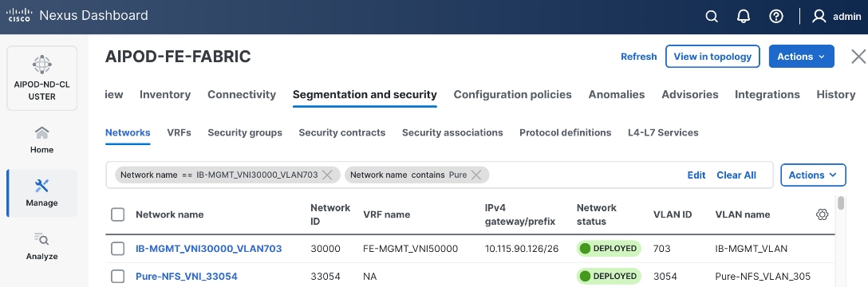
Task: Click the 30000 network ID cell
Action: (325, 249)
